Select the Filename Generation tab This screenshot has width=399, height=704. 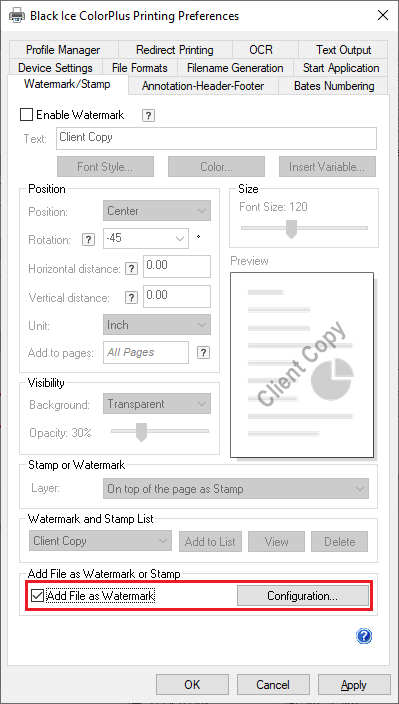click(x=235, y=68)
